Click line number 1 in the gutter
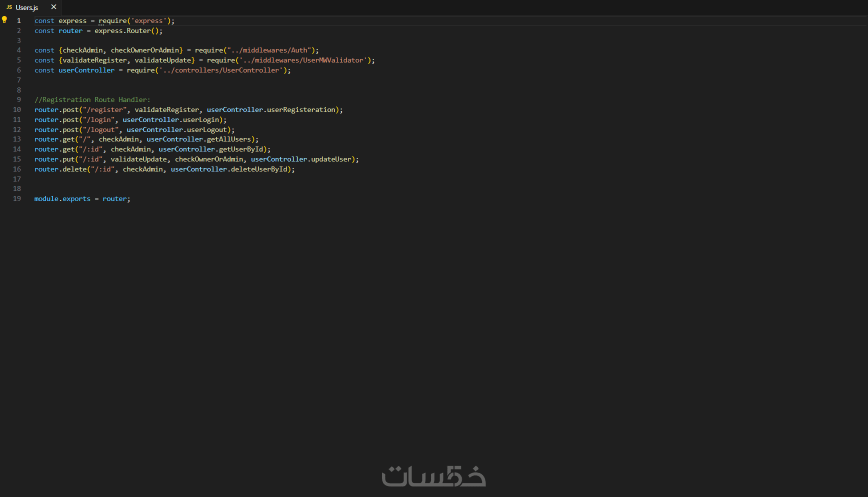 (19, 21)
